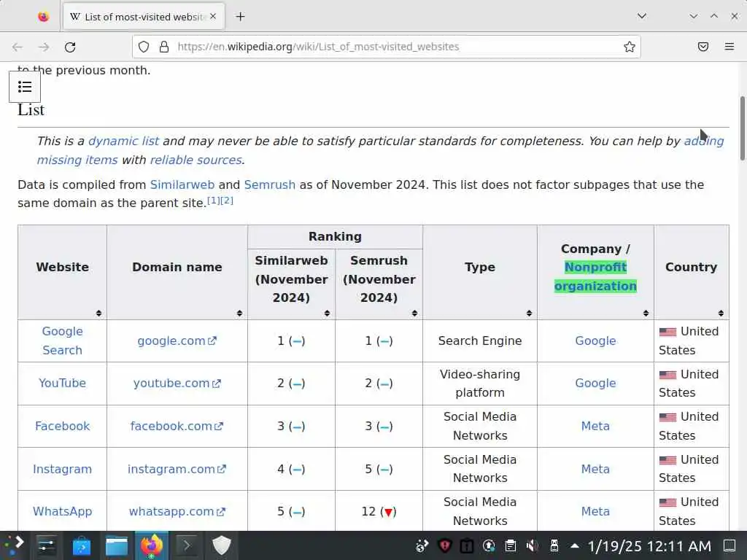
Task: Open the file manager from taskbar
Action: click(x=116, y=545)
